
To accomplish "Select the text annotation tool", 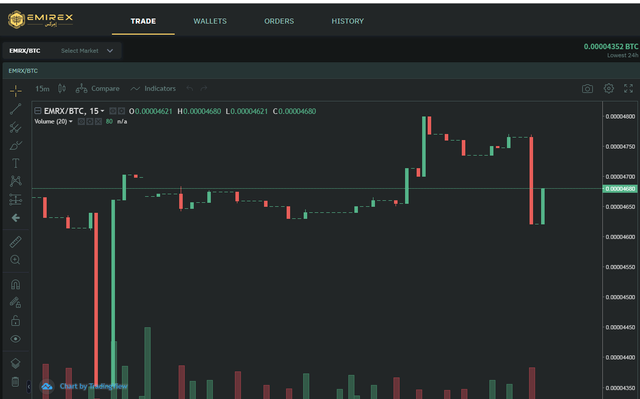I will point(16,163).
